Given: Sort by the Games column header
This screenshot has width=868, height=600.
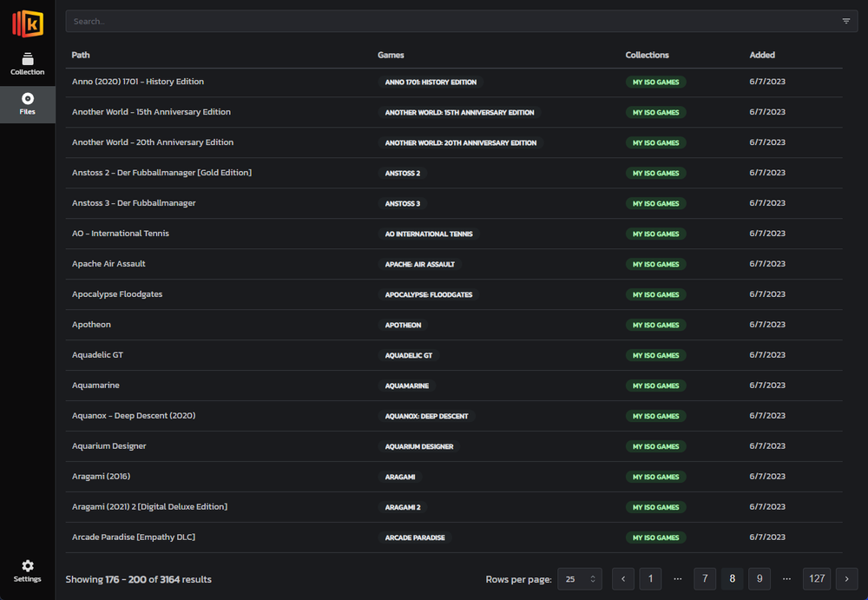Looking at the screenshot, I should point(391,55).
